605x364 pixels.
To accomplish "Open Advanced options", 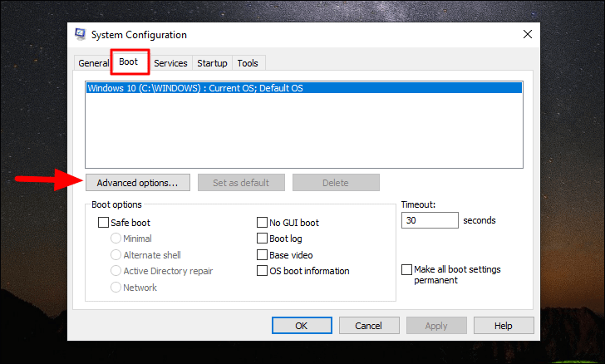I will 138,183.
